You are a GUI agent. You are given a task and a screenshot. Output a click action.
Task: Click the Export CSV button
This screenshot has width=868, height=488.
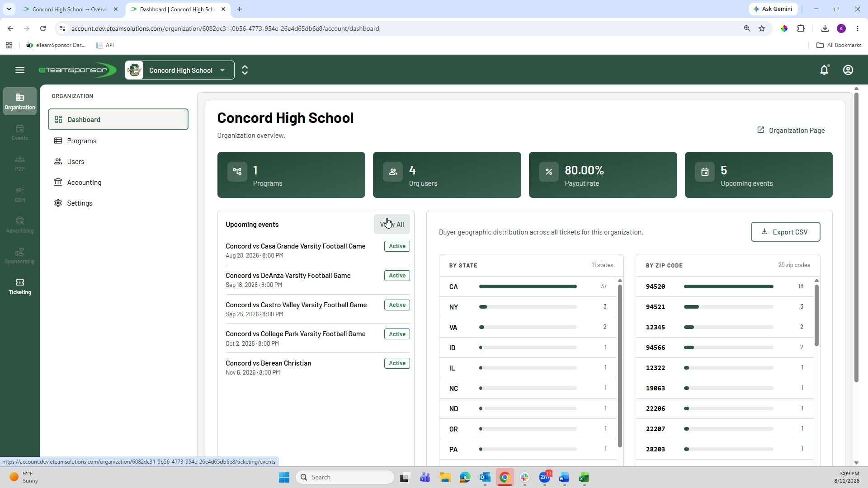[785, 232]
